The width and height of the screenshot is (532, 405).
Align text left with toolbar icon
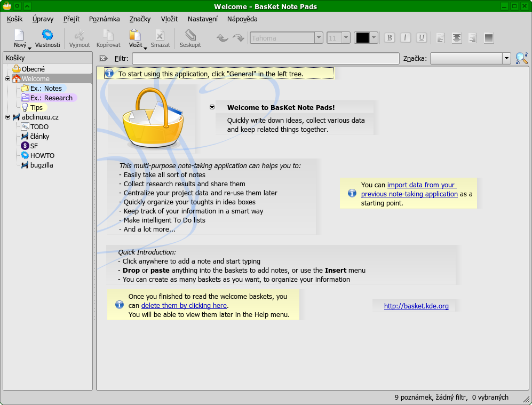pos(440,38)
